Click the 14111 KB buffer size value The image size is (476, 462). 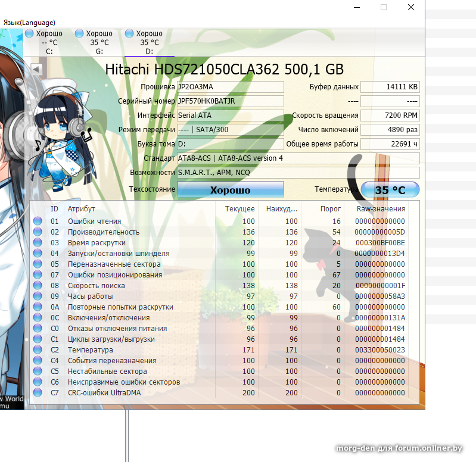(390, 87)
